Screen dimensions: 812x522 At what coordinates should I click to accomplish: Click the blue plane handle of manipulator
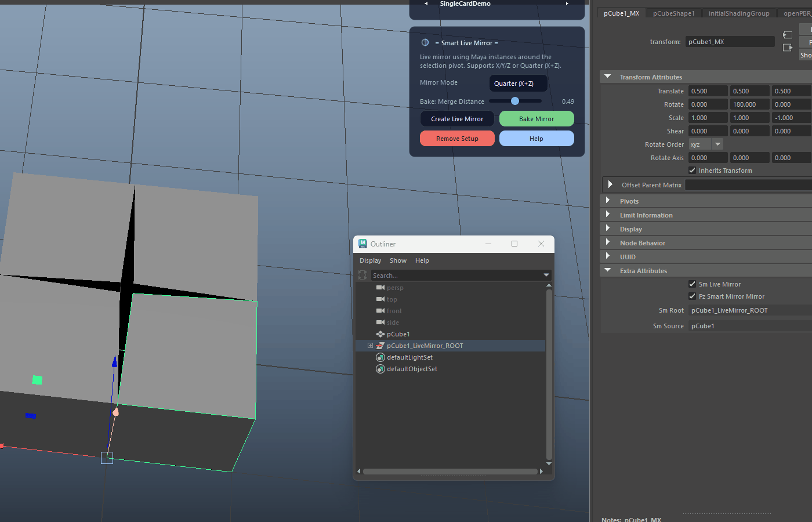(x=31, y=415)
